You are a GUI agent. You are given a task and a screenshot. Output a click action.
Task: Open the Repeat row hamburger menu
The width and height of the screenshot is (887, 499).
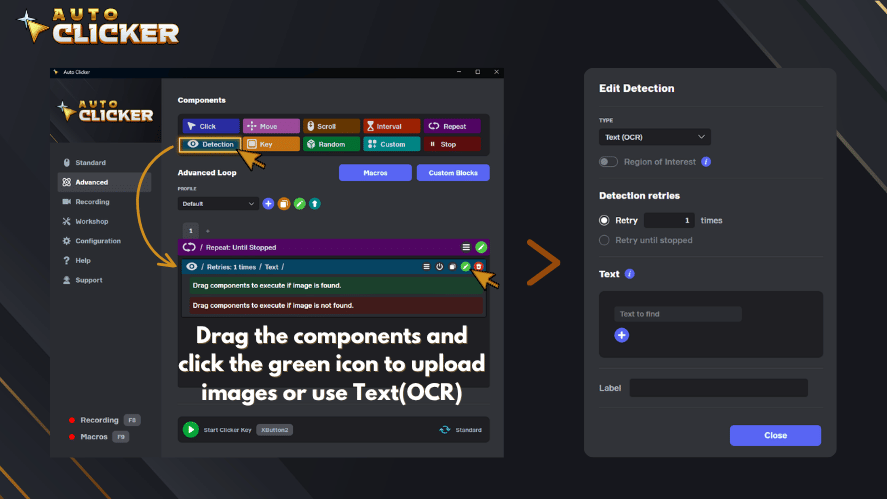click(x=466, y=247)
